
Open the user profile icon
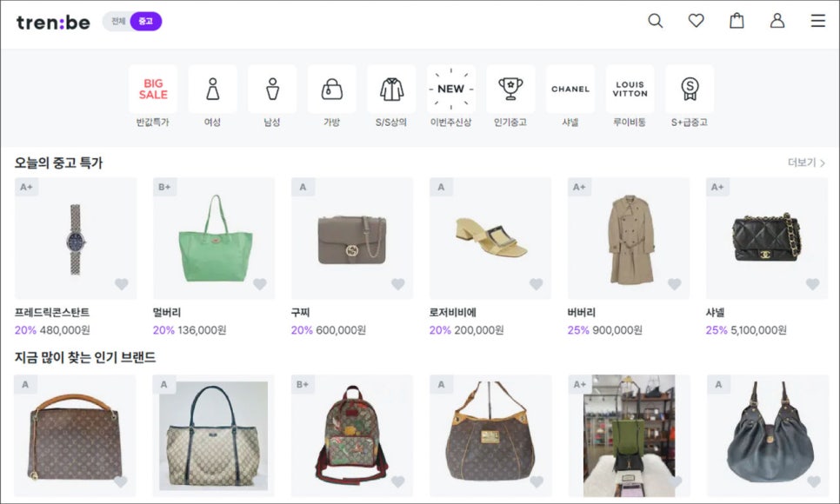[777, 21]
